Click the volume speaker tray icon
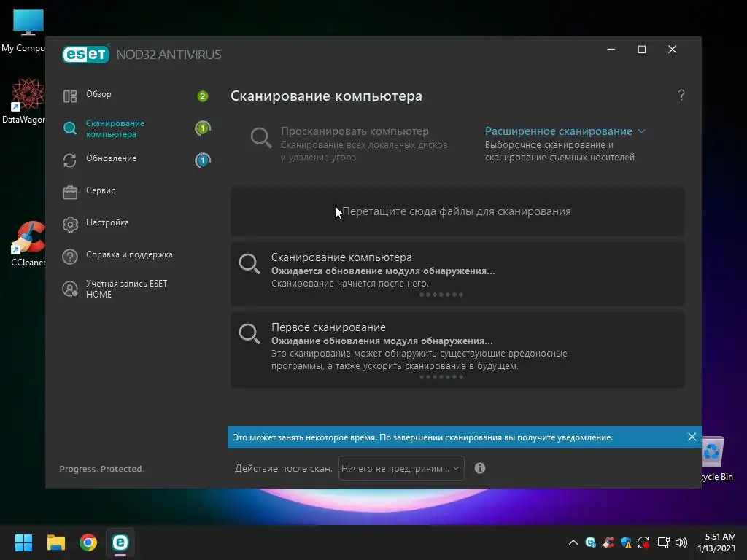 (x=682, y=542)
